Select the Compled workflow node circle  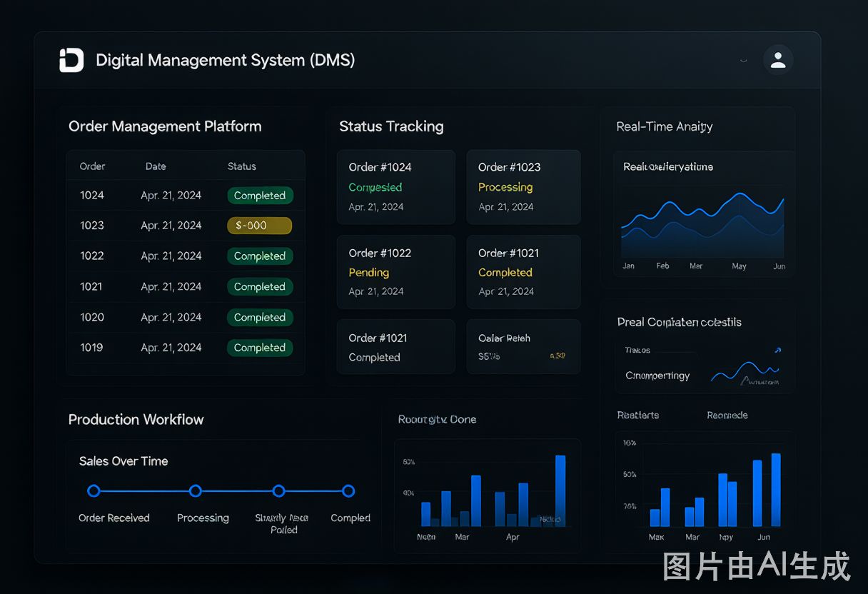point(348,491)
